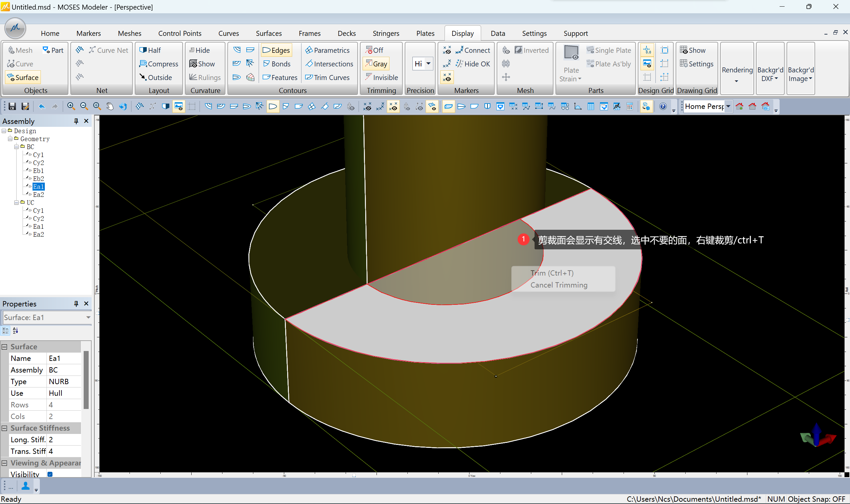Enable Gray trimming mode
The height and width of the screenshot is (504, 850).
376,64
